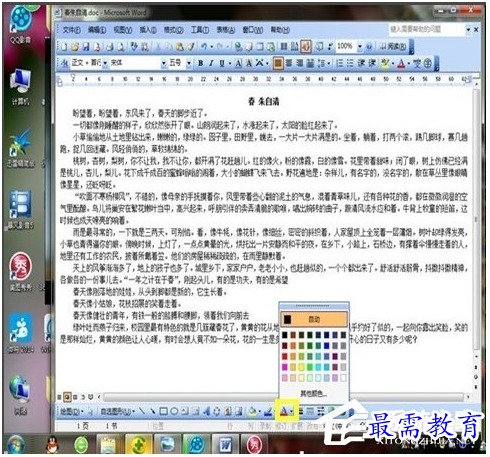Viewport: 490px width, 457px height.
Task: Open Word icon in Windows taskbar
Action: [x=225, y=444]
